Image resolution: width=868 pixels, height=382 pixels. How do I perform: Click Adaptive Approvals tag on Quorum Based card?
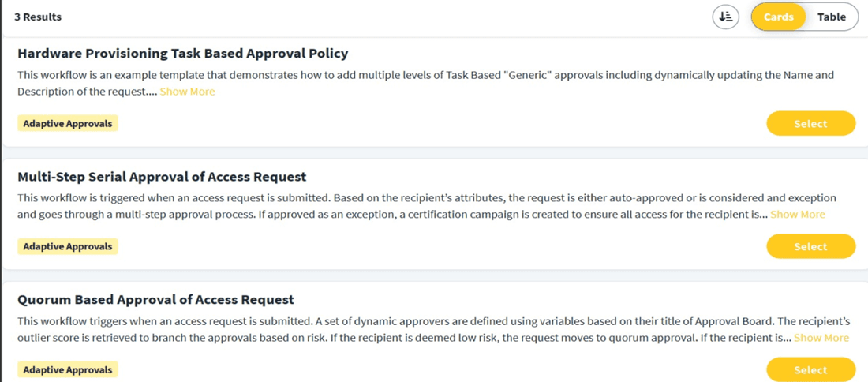(x=68, y=369)
